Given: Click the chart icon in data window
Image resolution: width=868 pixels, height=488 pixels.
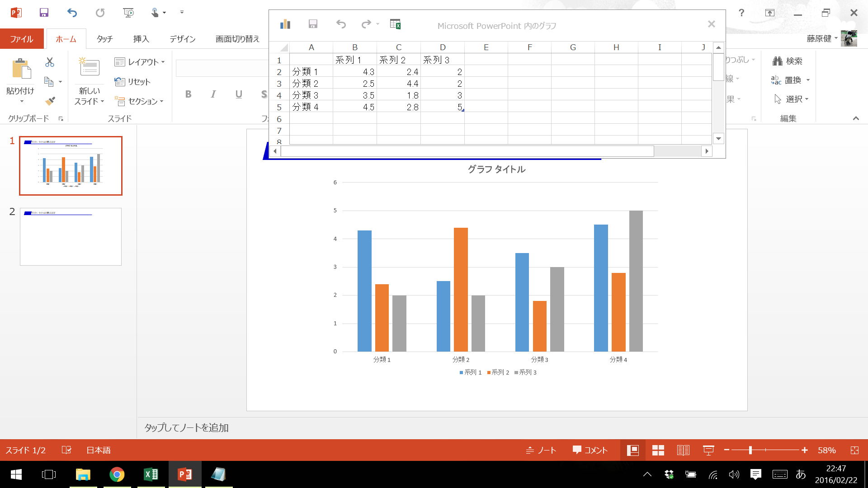Looking at the screenshot, I should (x=285, y=24).
